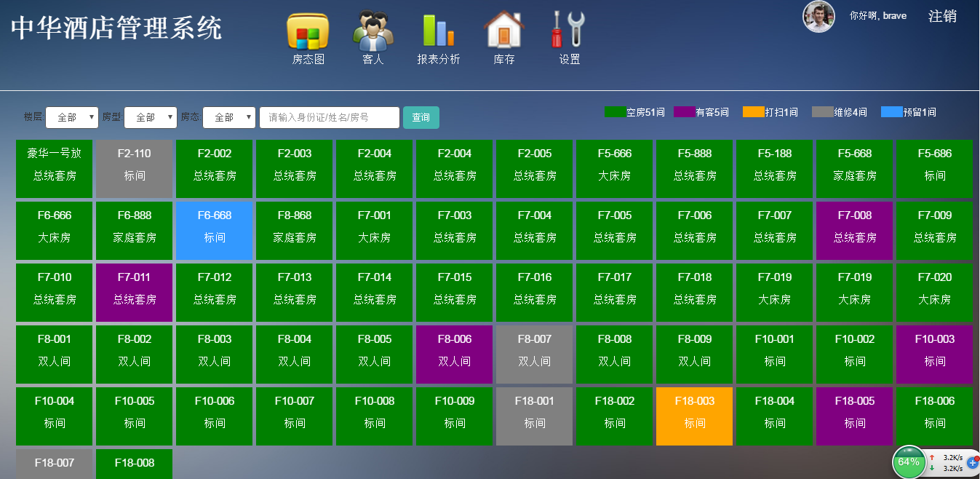This screenshot has height=479, width=980.
Task: Select cleaning room F18-003
Action: [694, 416]
